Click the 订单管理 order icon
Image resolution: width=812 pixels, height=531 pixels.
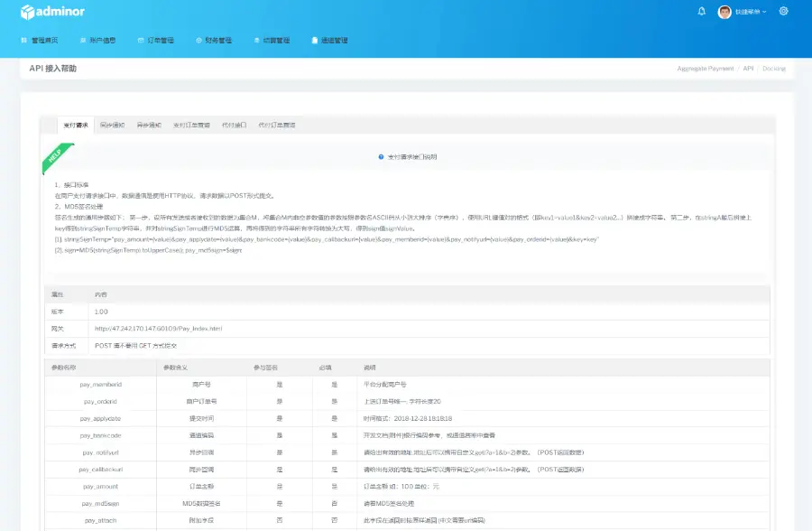coord(141,41)
